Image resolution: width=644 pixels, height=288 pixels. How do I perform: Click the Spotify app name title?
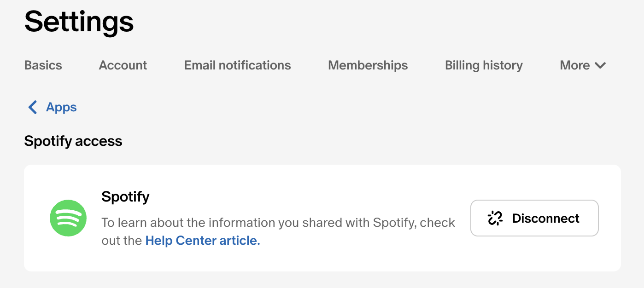[125, 196]
